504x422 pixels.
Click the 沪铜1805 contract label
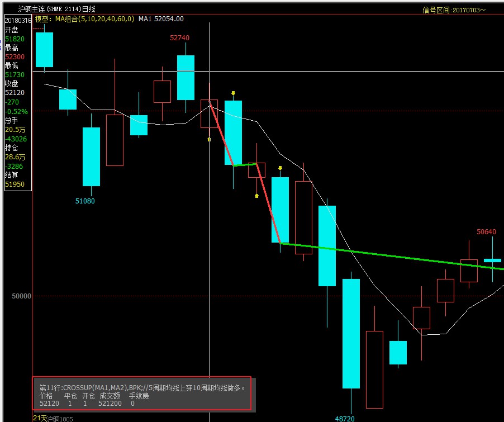(x=60, y=419)
